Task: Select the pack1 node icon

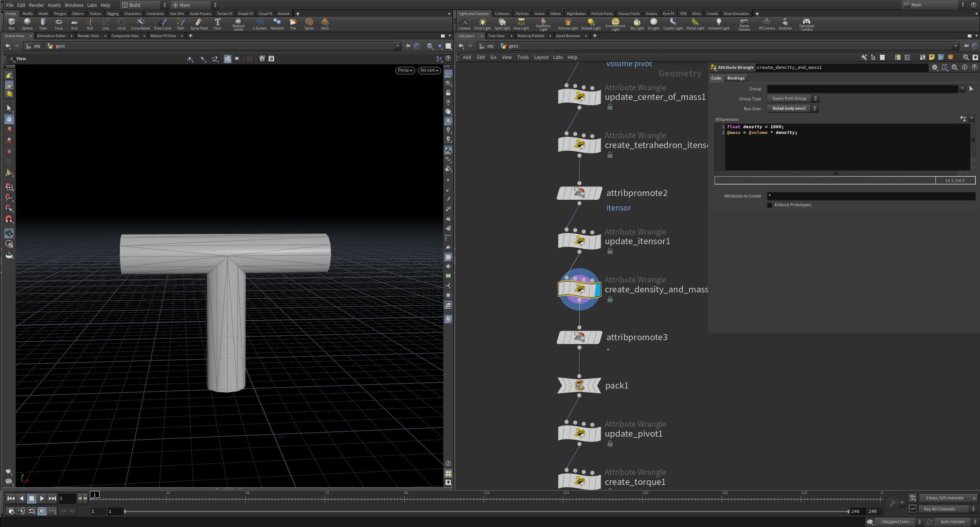Action: (579, 385)
